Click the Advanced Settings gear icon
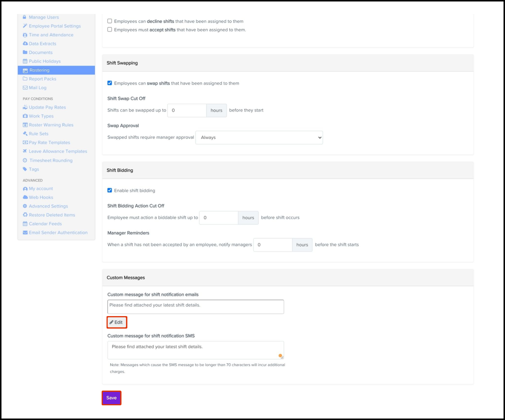Image resolution: width=505 pixels, height=420 pixels. click(25, 206)
